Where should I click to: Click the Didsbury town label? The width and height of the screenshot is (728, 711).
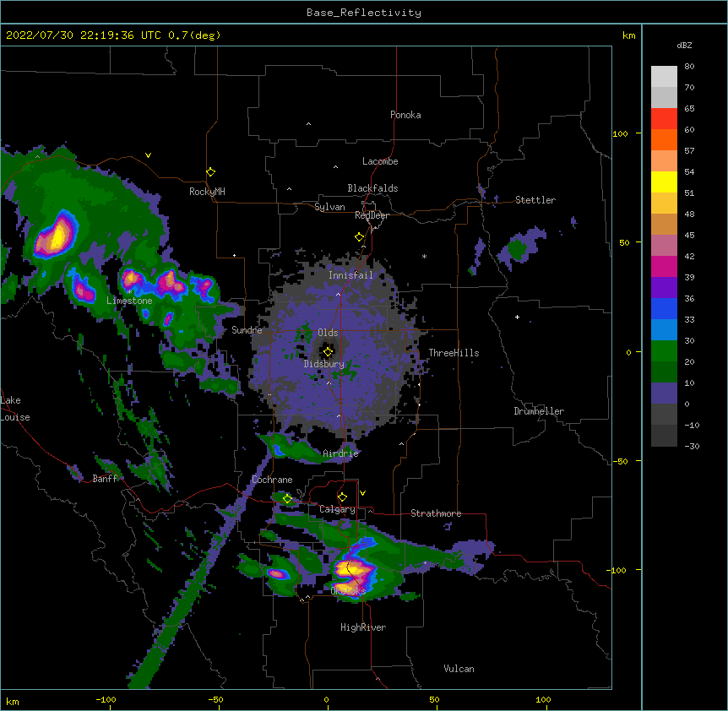(324, 364)
